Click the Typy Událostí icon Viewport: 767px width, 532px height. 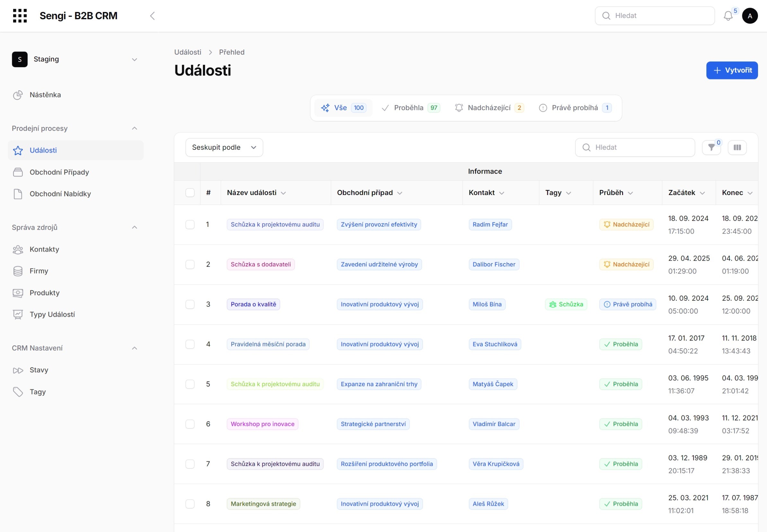coord(18,315)
